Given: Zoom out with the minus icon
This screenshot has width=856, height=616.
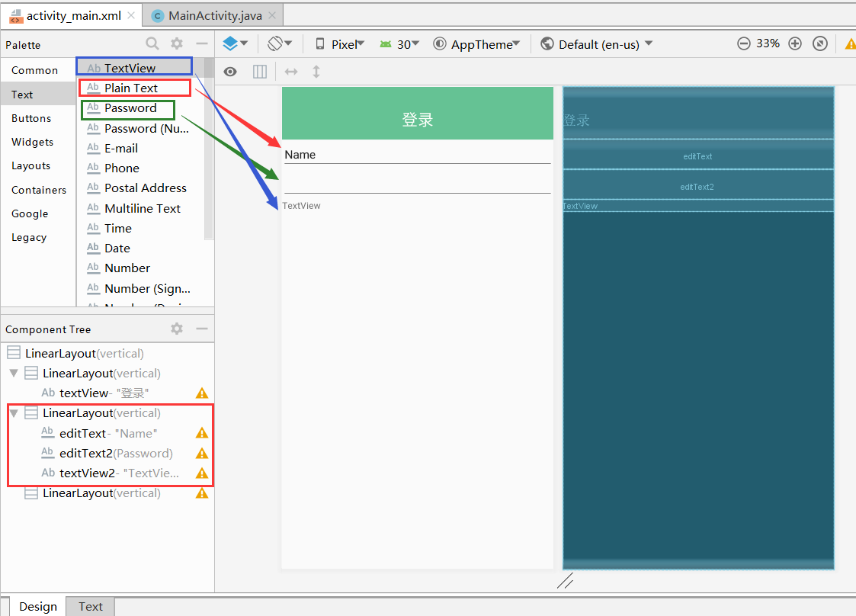Looking at the screenshot, I should tap(743, 43).
